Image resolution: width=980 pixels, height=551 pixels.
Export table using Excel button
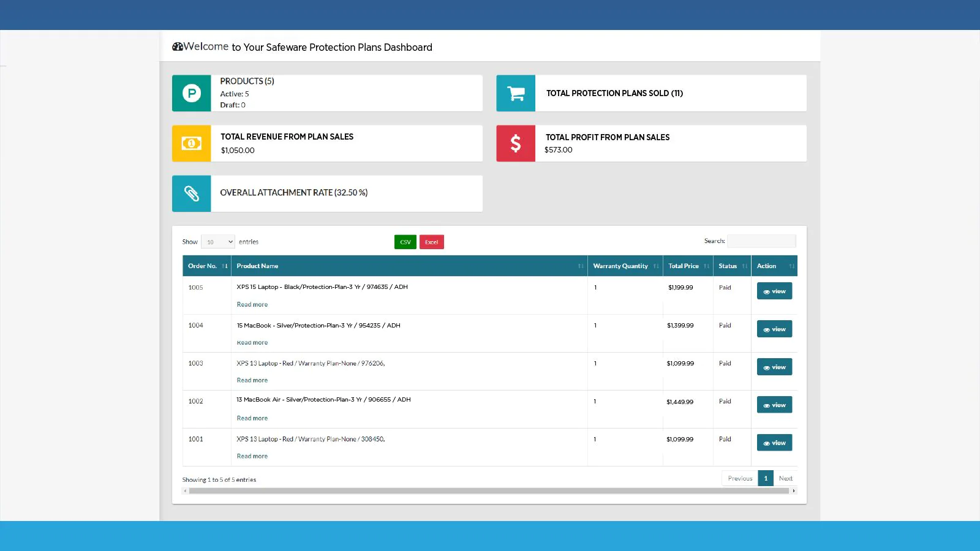tap(431, 242)
